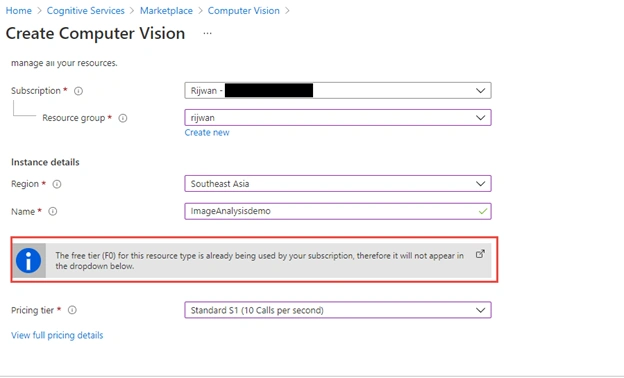Click the Pricing tier info icon
The width and height of the screenshot is (624, 378).
click(72, 310)
